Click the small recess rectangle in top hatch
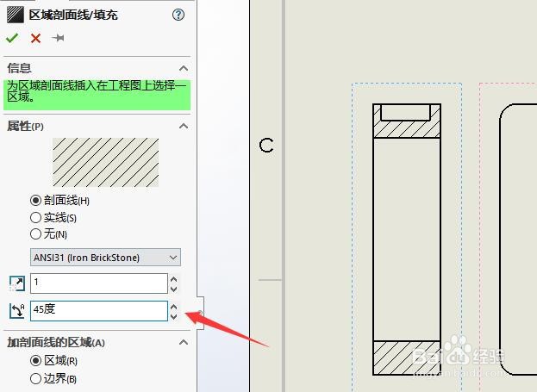The width and height of the screenshot is (537, 392). [x=405, y=112]
